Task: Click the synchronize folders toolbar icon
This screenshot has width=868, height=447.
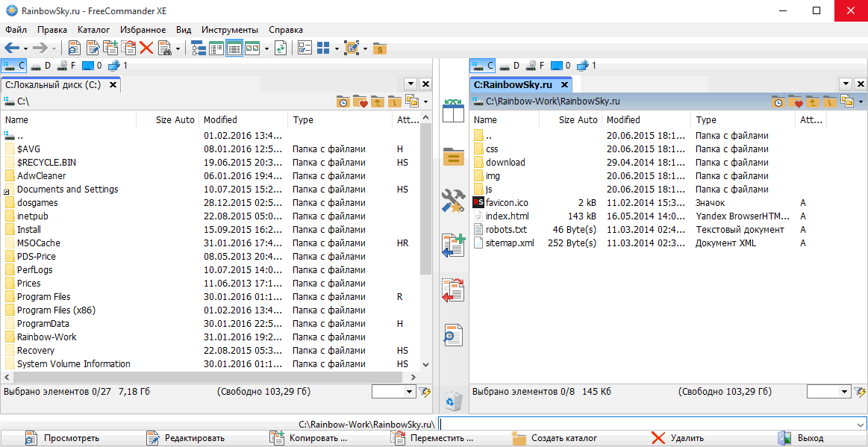Action: [x=281, y=48]
